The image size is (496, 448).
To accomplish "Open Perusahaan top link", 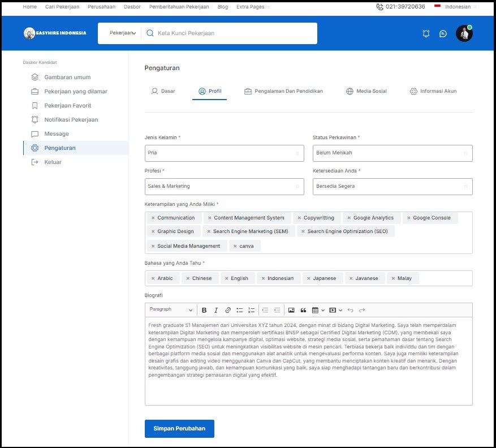I will [x=102, y=7].
